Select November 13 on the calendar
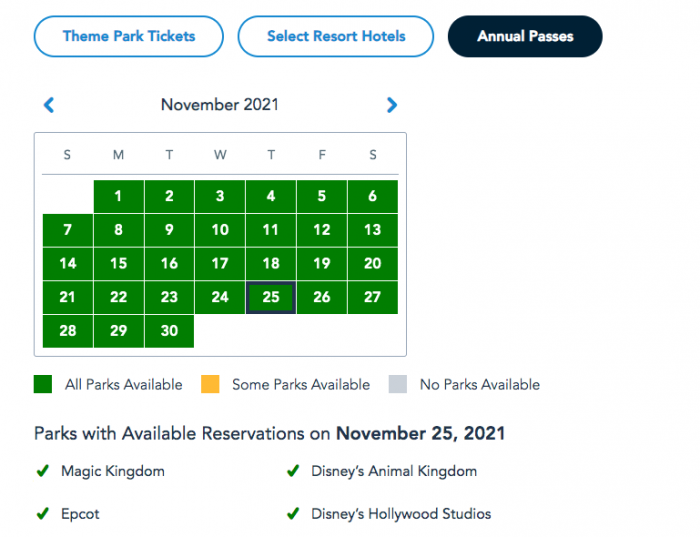Image resolution: width=700 pixels, height=537 pixels. 373,230
